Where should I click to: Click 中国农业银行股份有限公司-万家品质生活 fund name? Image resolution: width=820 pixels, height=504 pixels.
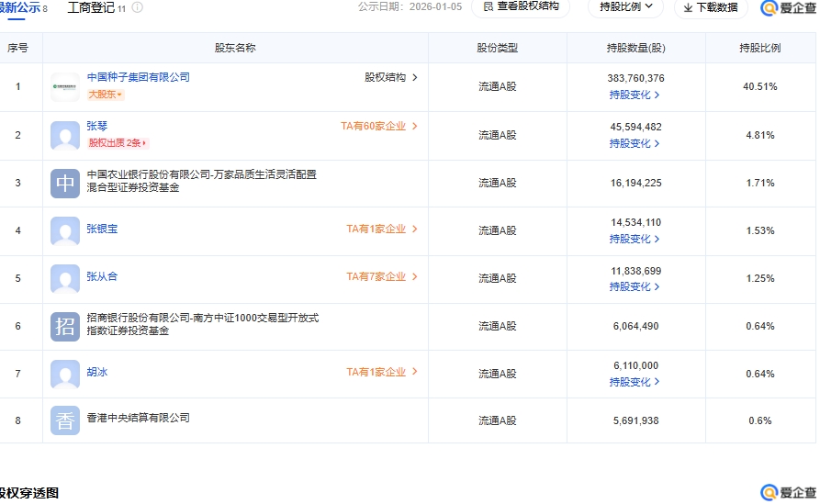pyautogui.click(x=201, y=181)
